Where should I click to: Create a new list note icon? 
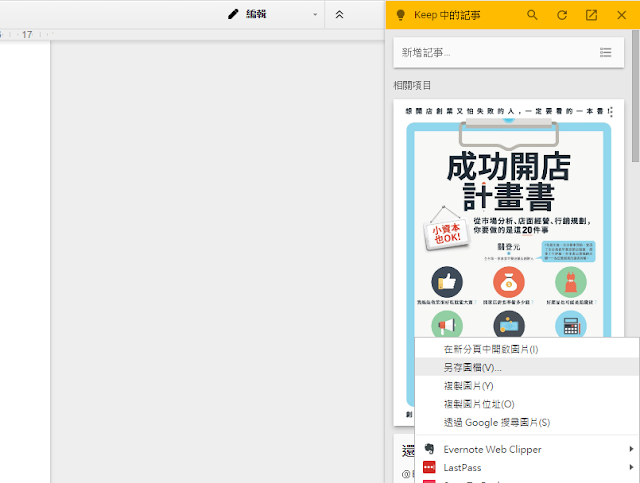605,52
